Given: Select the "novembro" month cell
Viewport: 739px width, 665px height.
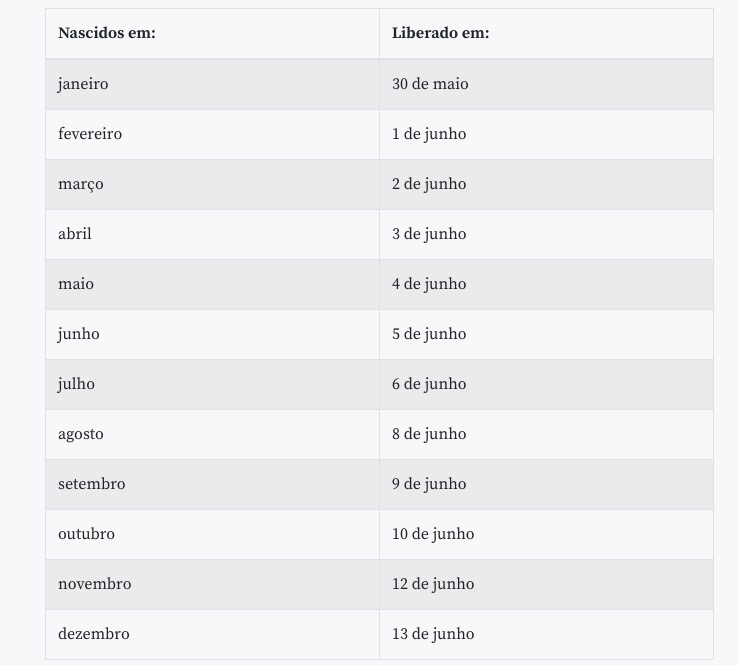Looking at the screenshot, I should (x=95, y=584).
